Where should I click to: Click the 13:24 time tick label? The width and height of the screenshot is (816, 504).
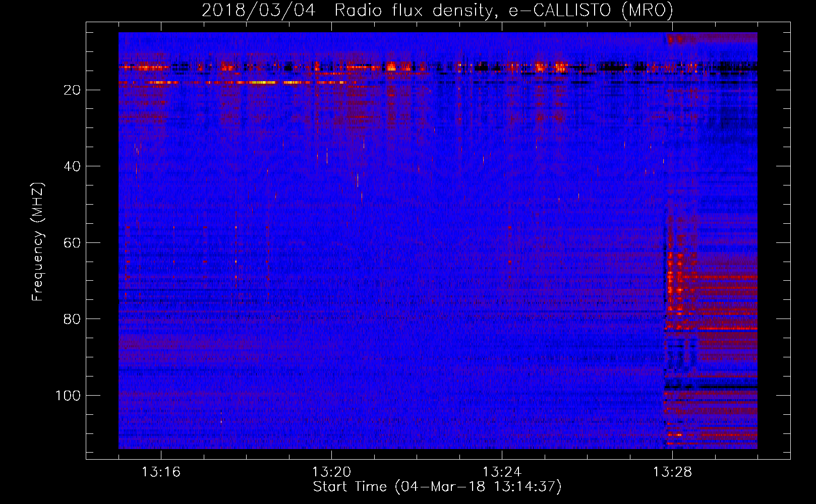click(502, 472)
